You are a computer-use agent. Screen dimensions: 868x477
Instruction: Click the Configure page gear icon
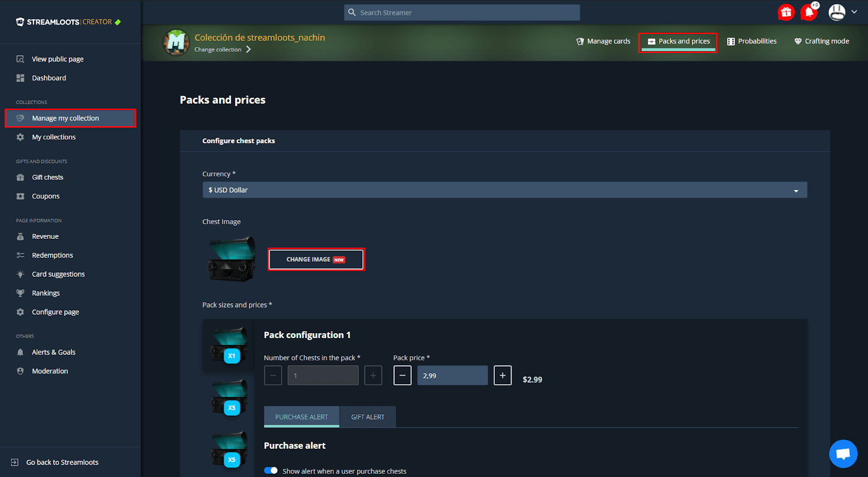(x=20, y=312)
